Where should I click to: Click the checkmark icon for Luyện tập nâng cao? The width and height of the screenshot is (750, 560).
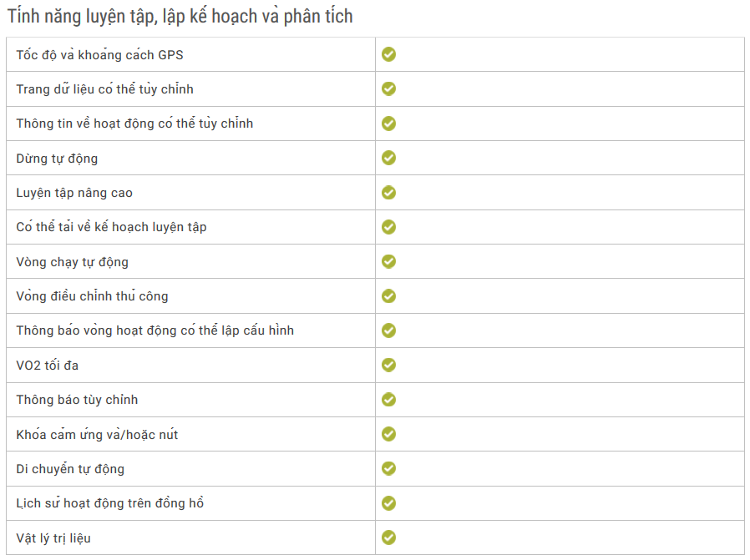point(388,193)
